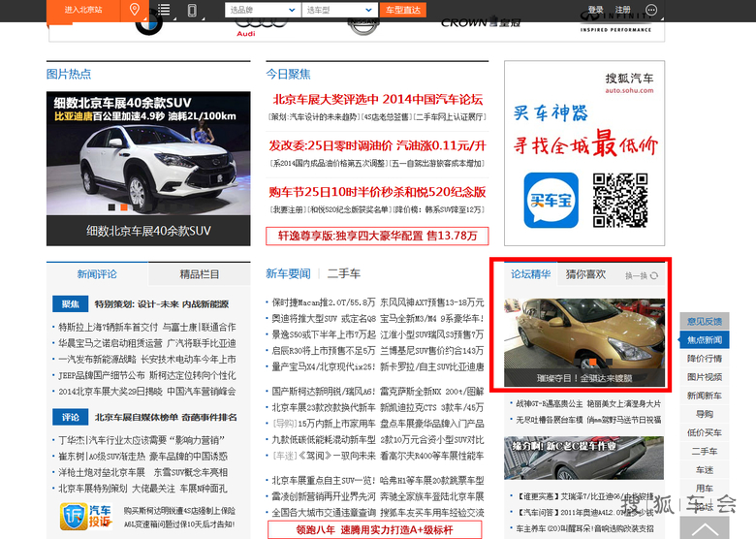Switch to the 精品栏目 tab

[x=200, y=274]
